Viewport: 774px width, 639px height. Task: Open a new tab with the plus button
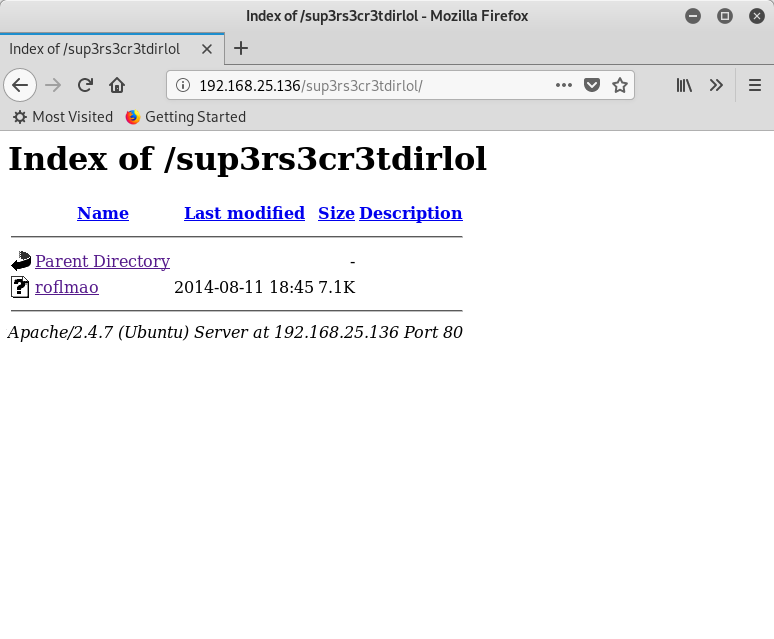point(241,48)
